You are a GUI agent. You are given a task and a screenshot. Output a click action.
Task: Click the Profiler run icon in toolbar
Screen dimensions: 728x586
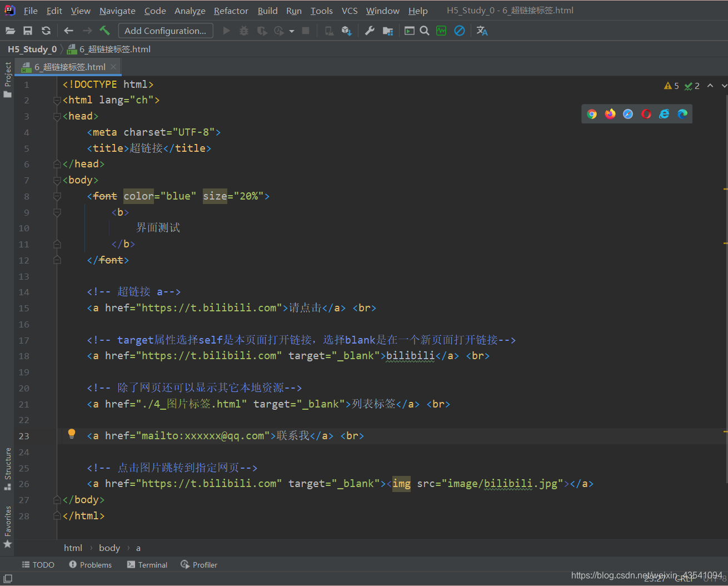pyautogui.click(x=279, y=31)
